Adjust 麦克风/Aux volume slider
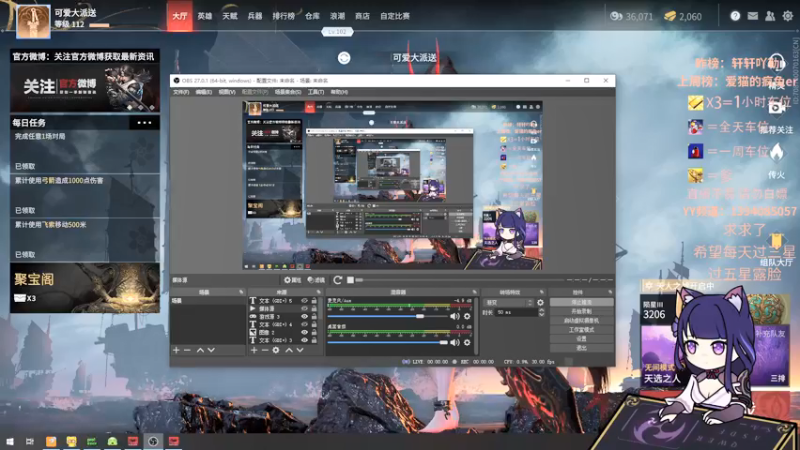The image size is (800, 450). [387, 316]
